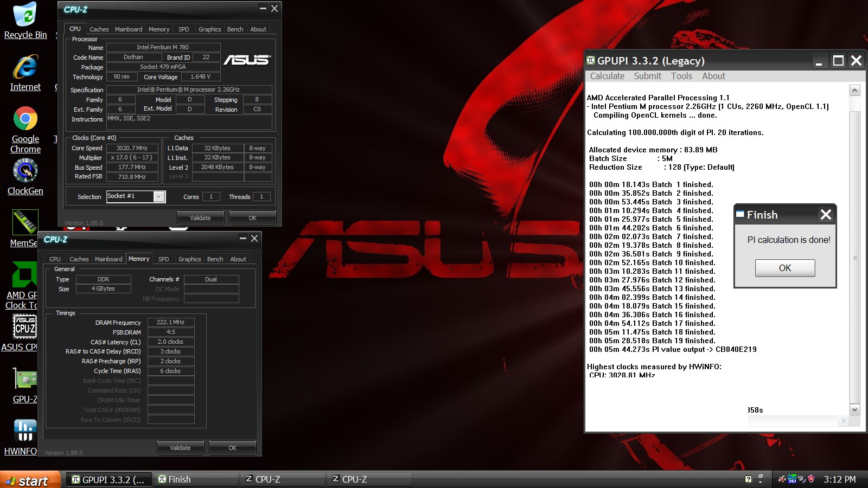Click OK in the top CPU-Z window
Screen dimensions: 868x488
(x=253, y=218)
